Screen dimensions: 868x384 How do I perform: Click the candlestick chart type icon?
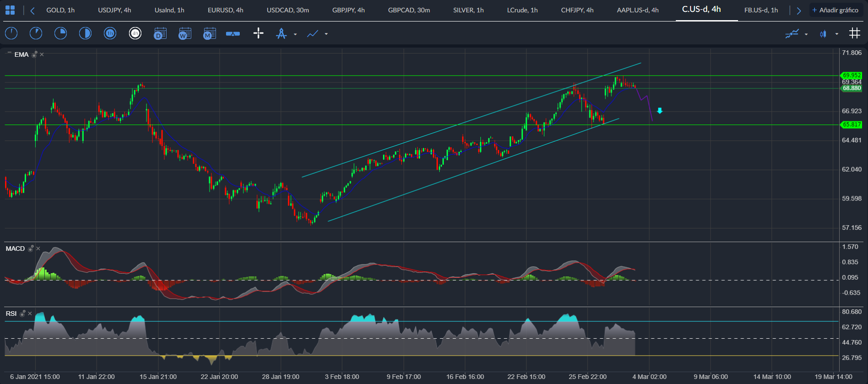[x=823, y=34]
